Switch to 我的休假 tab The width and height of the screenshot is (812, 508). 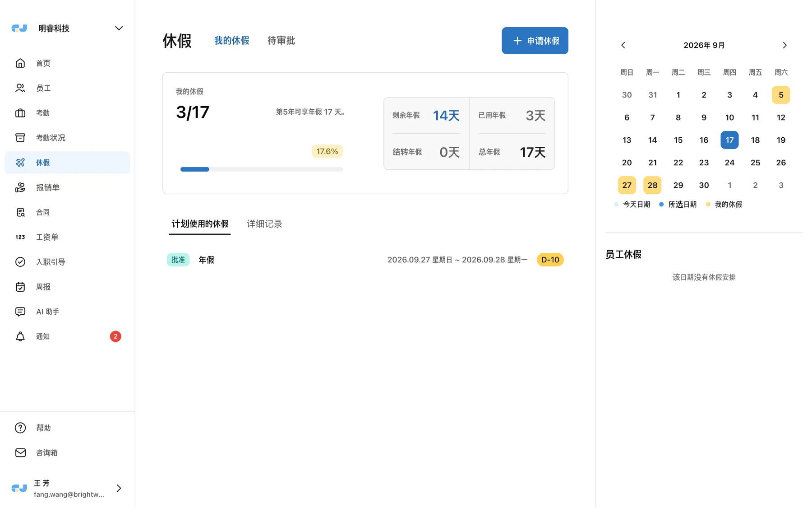tap(231, 41)
